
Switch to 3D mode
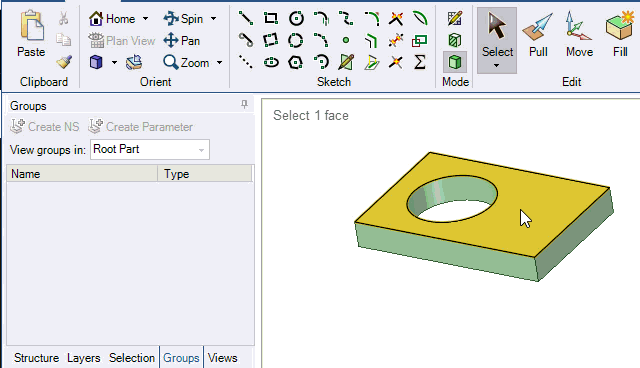[x=455, y=62]
